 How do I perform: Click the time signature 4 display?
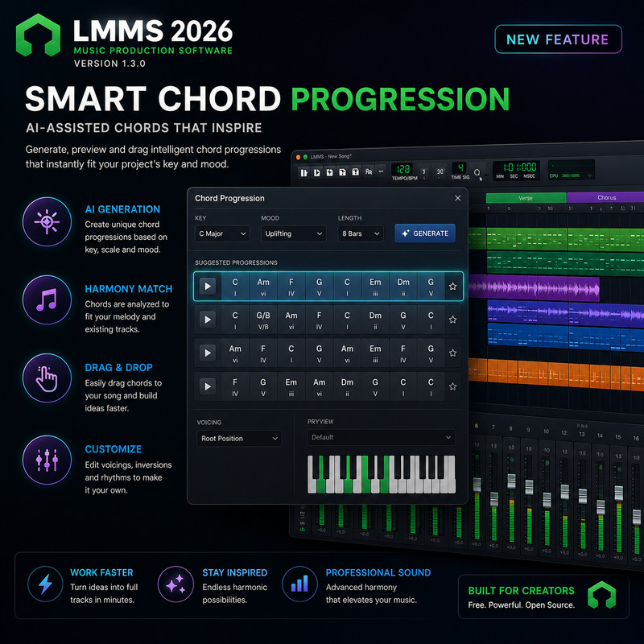tap(460, 167)
